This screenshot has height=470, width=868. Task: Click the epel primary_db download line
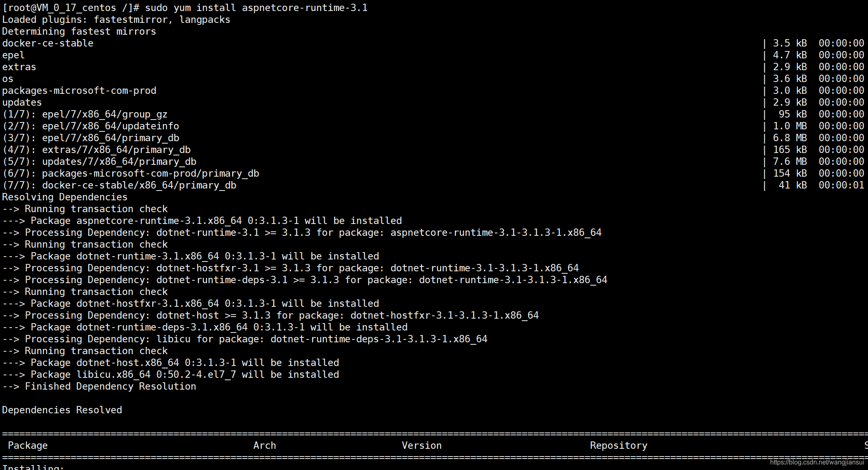pyautogui.click(x=91, y=138)
